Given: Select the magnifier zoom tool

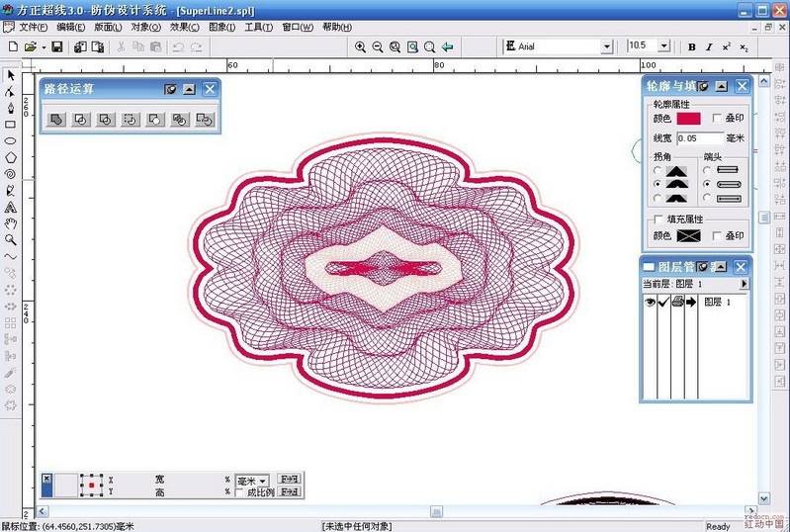Looking at the screenshot, I should (x=11, y=240).
